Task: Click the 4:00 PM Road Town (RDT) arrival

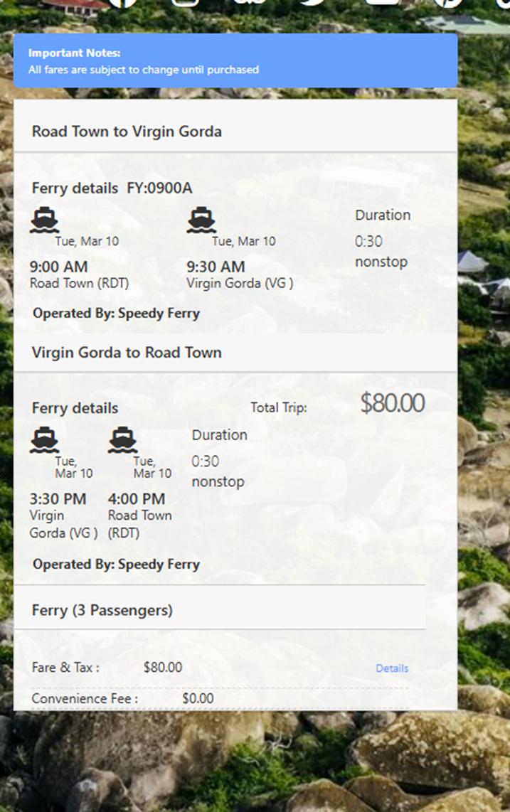Action: [x=139, y=515]
